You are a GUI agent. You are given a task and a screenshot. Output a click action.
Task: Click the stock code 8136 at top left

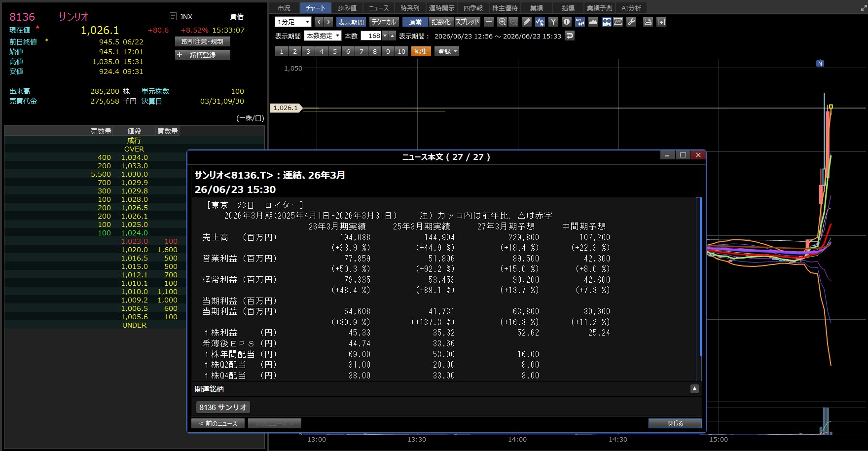22,17
